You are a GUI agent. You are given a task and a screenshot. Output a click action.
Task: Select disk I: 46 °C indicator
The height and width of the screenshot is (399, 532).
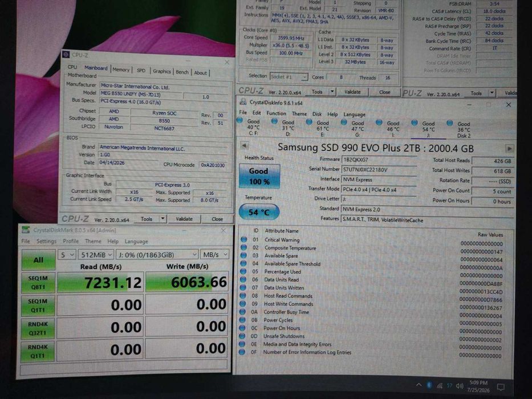[379, 123]
